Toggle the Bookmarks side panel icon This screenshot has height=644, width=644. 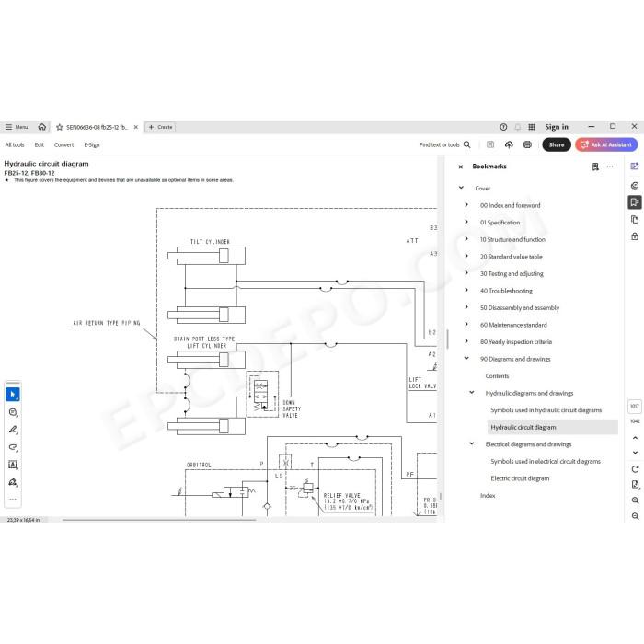(635, 202)
